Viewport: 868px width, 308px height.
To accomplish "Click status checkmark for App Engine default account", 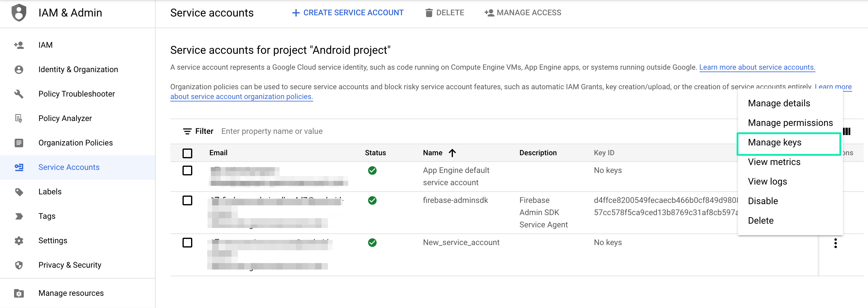I will click(372, 170).
